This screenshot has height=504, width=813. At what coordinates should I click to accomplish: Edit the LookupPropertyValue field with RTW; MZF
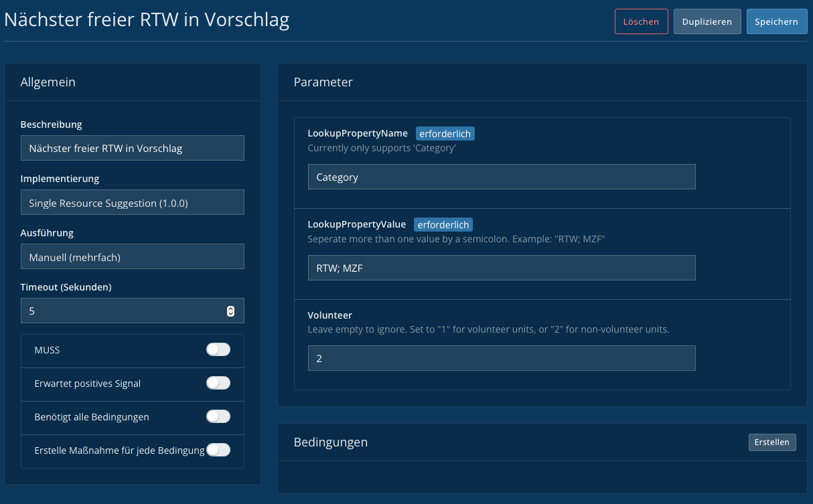(x=501, y=268)
